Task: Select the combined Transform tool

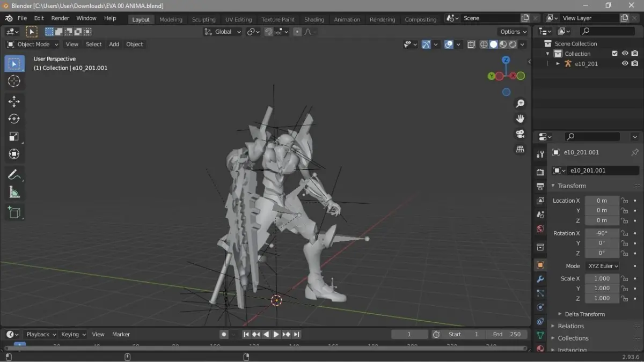Action: [14, 154]
